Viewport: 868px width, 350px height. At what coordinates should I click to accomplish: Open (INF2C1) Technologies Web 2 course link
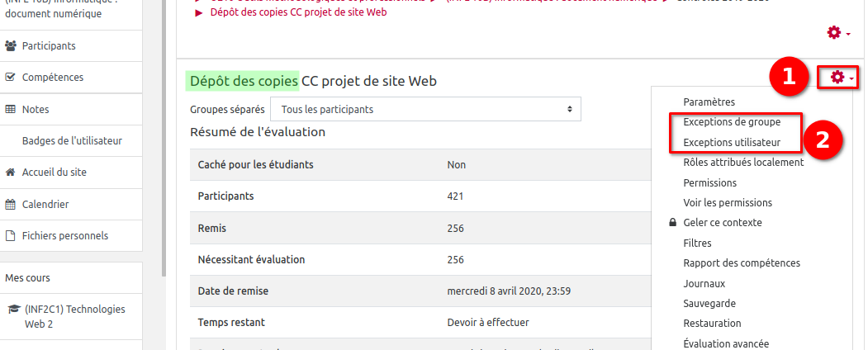point(74,317)
